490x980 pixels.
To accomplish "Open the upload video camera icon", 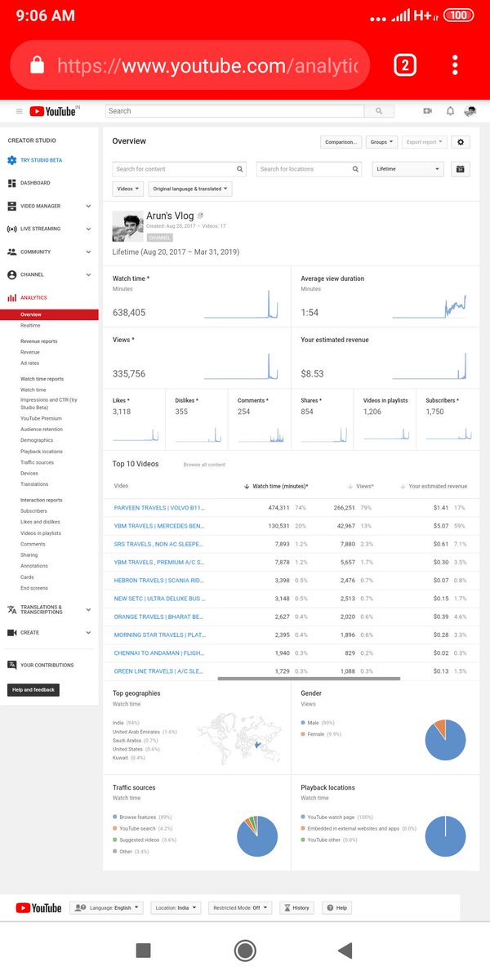I will point(427,111).
